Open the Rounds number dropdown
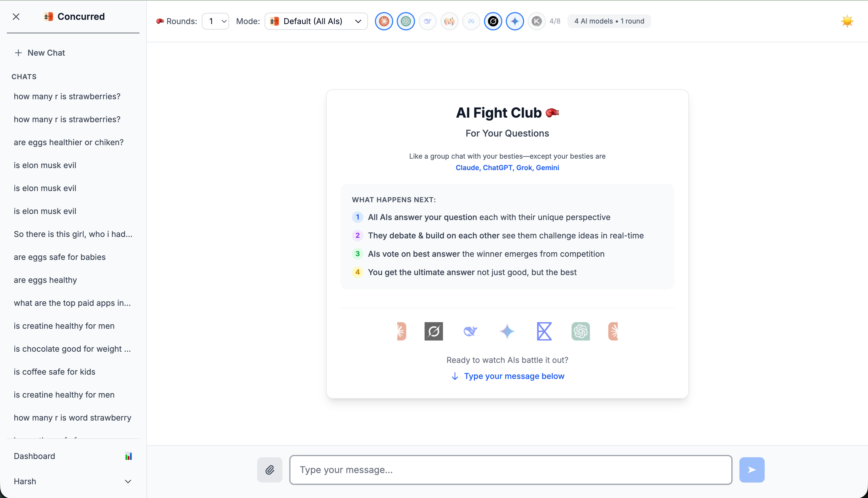 click(x=216, y=21)
